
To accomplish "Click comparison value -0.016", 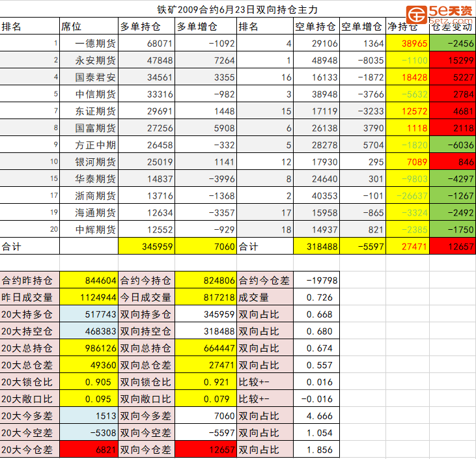I will (316, 399).
